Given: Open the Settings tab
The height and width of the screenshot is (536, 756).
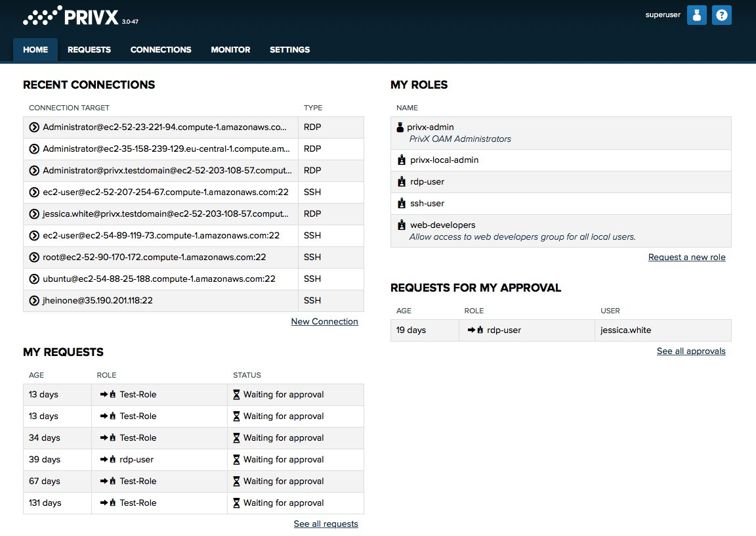Looking at the screenshot, I should click(289, 50).
